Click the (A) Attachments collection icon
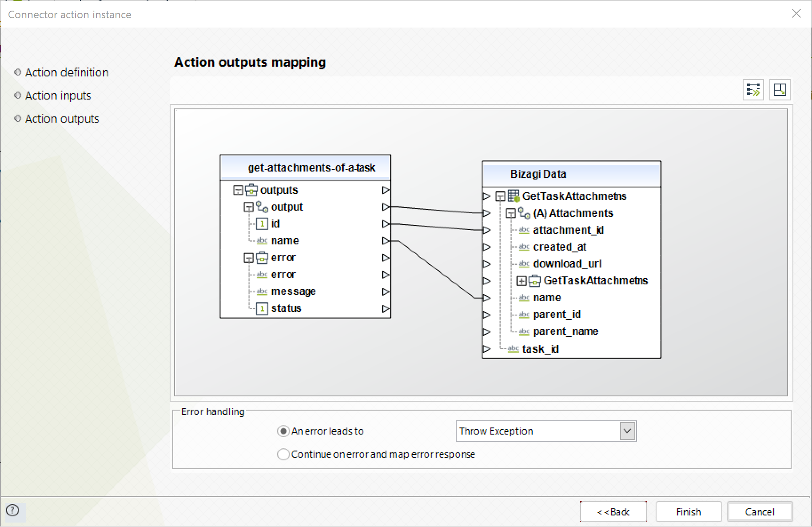This screenshot has height=527, width=812. 524,213
